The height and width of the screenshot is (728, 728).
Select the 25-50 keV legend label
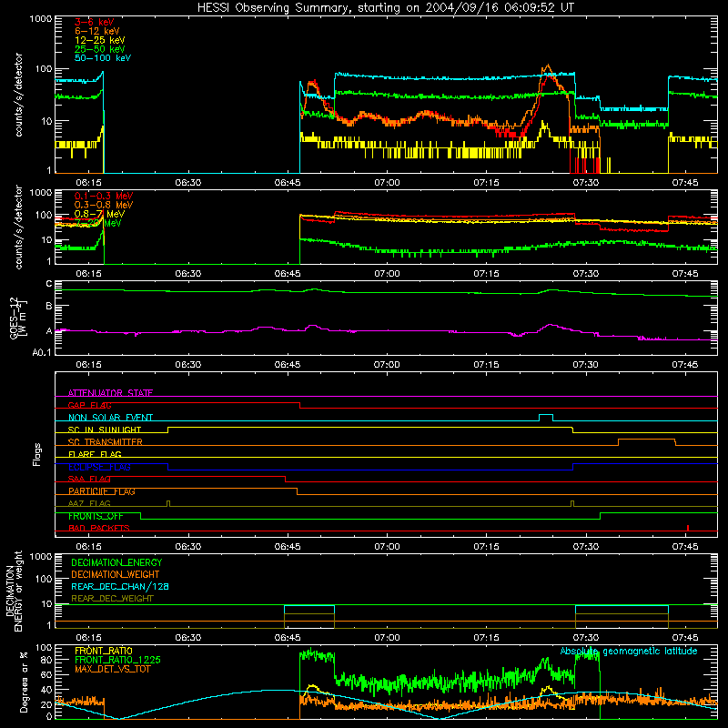(x=99, y=49)
